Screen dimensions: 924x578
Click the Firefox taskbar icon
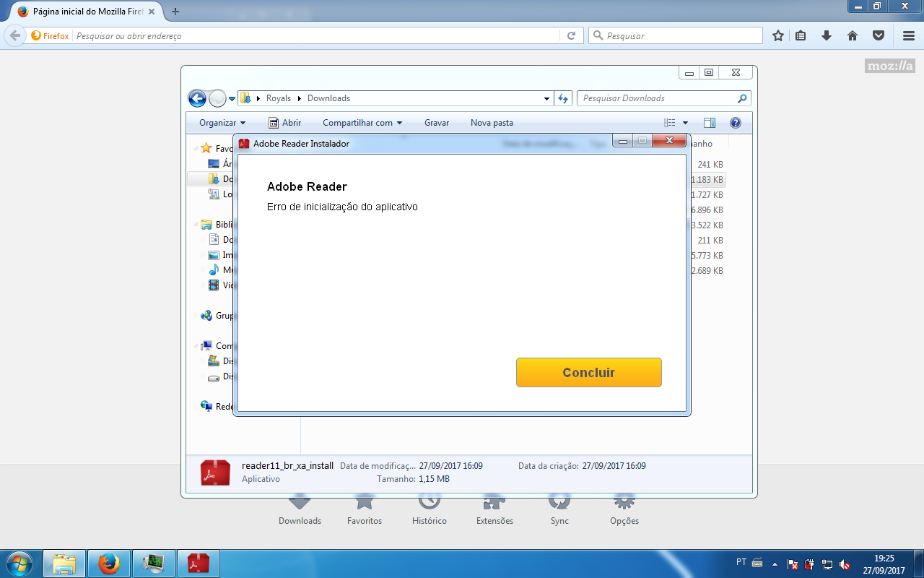coord(109,563)
